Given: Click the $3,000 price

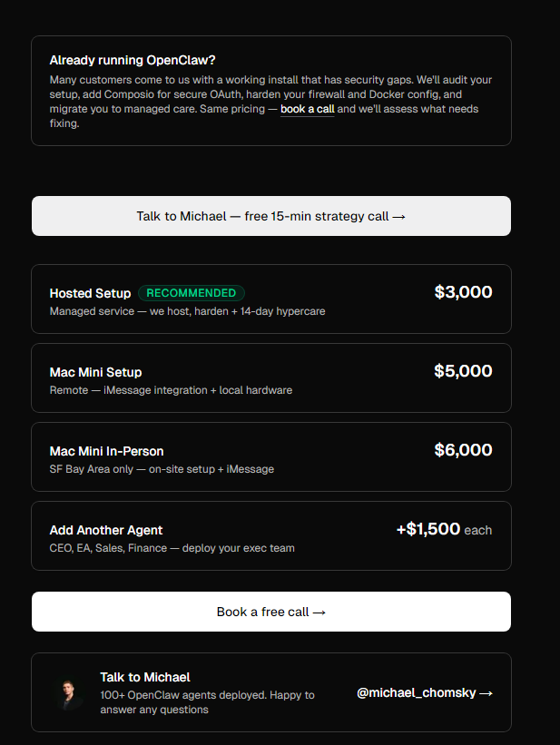Looking at the screenshot, I should click(463, 292).
